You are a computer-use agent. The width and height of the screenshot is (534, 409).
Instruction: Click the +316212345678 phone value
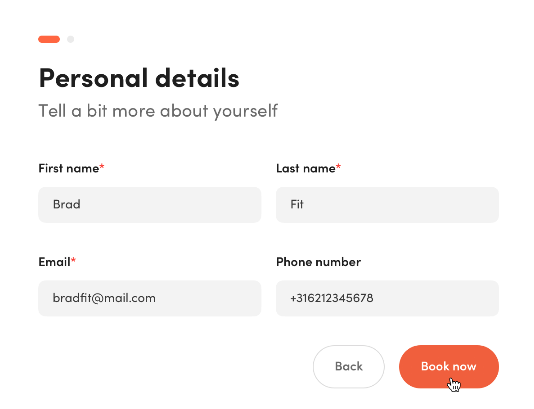pos(332,298)
